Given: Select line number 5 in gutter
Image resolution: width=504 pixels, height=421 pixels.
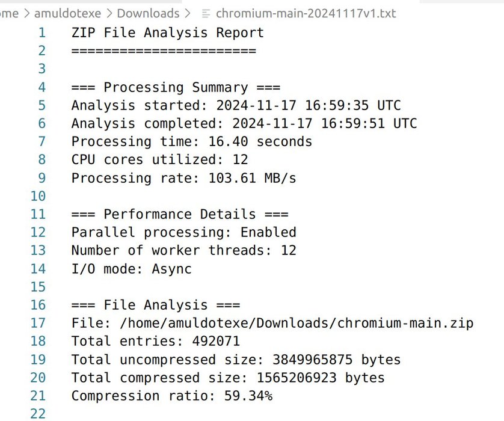Looking at the screenshot, I should point(41,105).
